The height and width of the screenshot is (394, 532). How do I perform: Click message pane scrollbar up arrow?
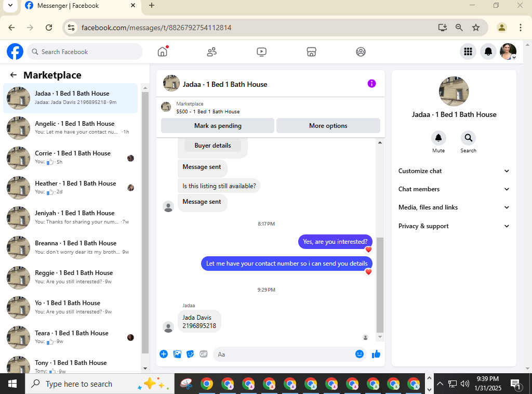click(x=380, y=142)
